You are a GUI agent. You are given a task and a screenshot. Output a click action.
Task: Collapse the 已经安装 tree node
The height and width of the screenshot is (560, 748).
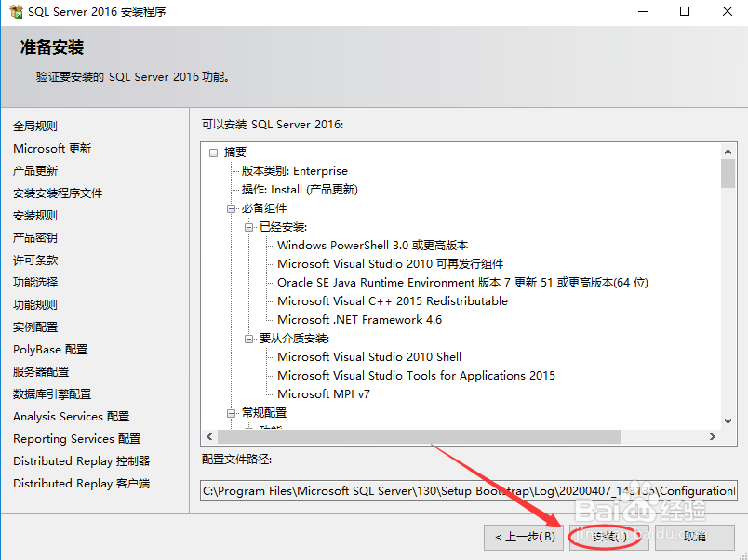(248, 227)
